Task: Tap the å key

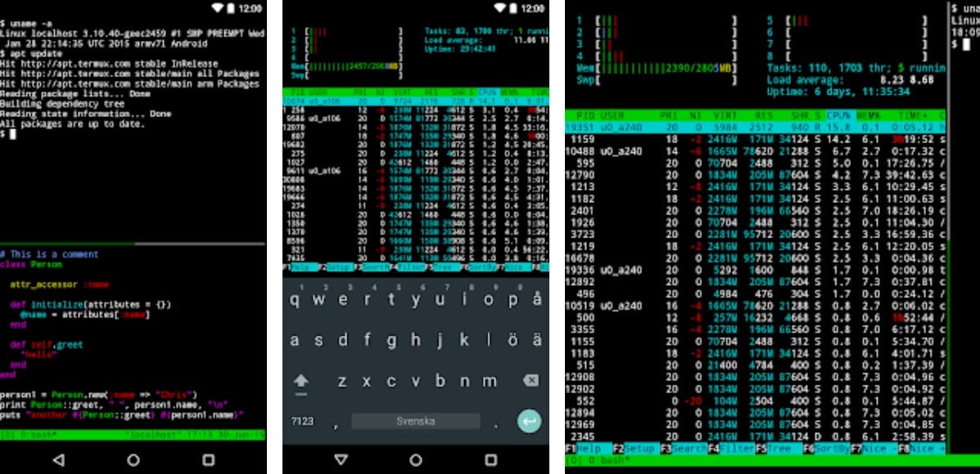Action: click(537, 300)
